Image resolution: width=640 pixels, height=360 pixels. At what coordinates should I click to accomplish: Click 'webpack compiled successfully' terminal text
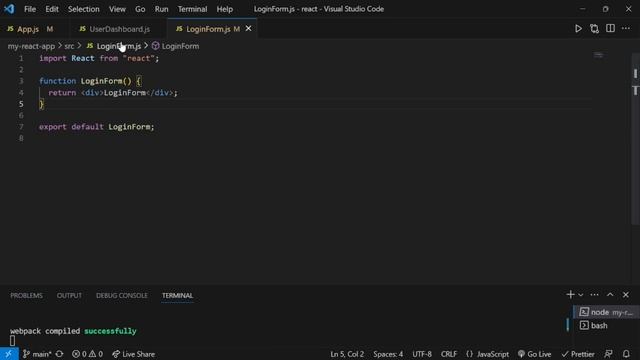(73, 331)
